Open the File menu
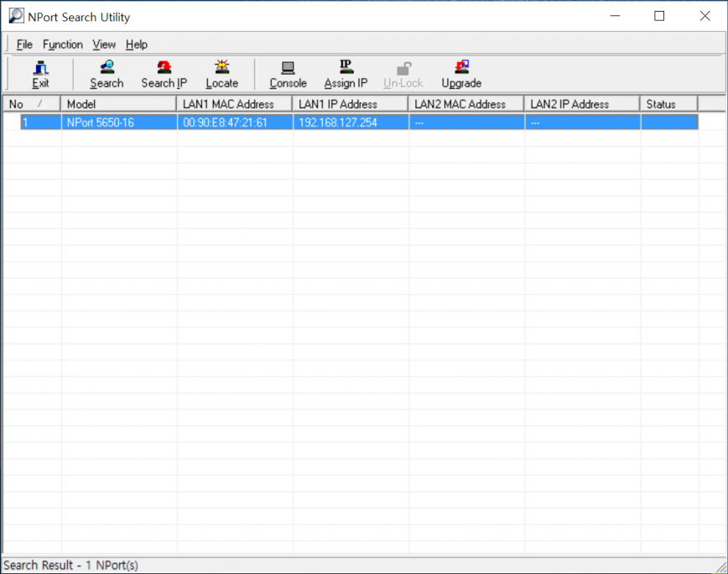 pyautogui.click(x=24, y=44)
